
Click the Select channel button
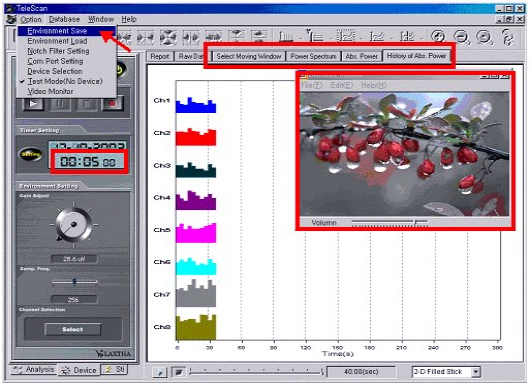click(x=73, y=329)
